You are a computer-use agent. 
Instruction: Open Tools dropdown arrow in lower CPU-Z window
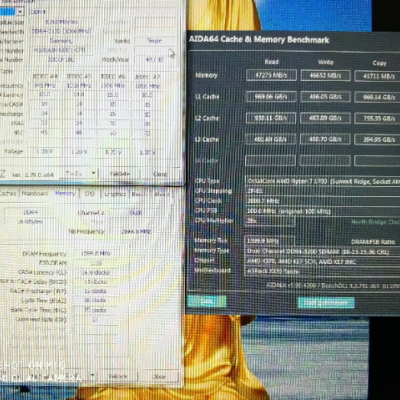[92, 376]
